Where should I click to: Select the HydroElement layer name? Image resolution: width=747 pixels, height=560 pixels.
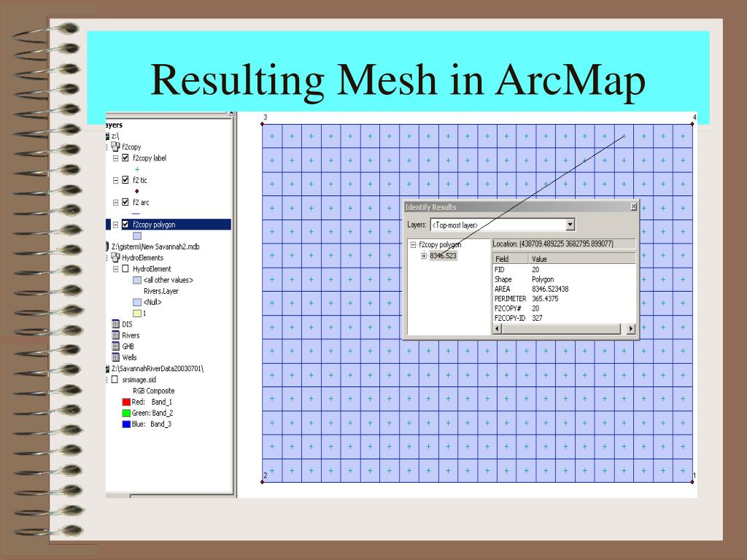pos(152,269)
